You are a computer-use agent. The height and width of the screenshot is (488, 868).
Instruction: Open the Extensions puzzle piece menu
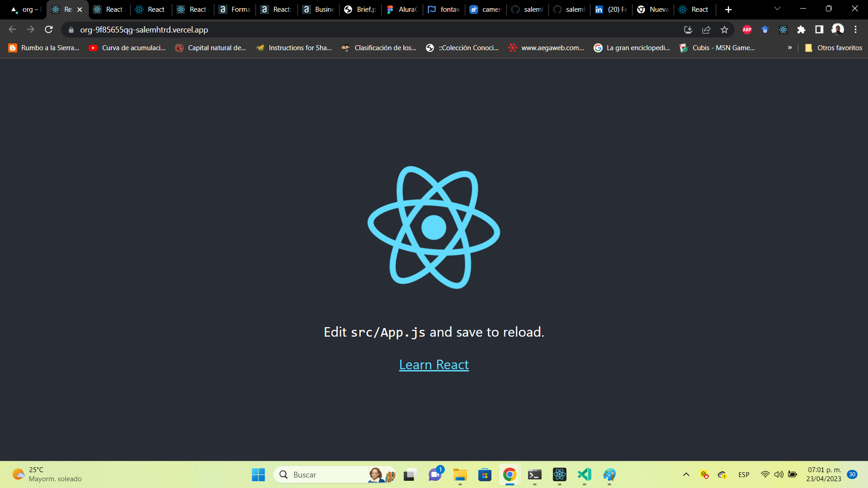801,30
